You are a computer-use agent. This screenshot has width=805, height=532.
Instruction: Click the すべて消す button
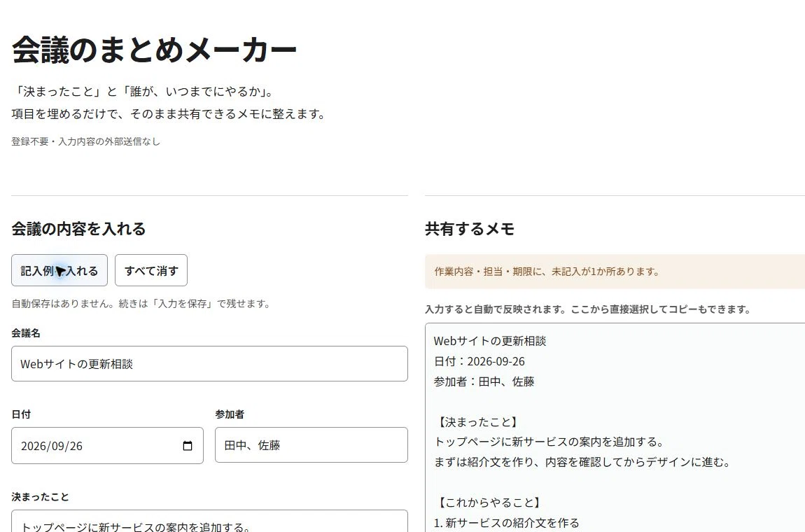pyautogui.click(x=151, y=270)
